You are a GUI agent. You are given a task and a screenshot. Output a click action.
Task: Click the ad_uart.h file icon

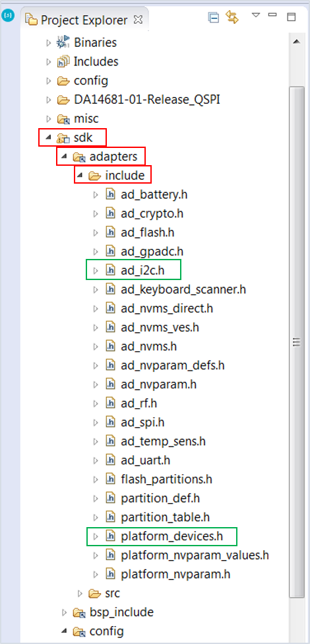tap(111, 460)
